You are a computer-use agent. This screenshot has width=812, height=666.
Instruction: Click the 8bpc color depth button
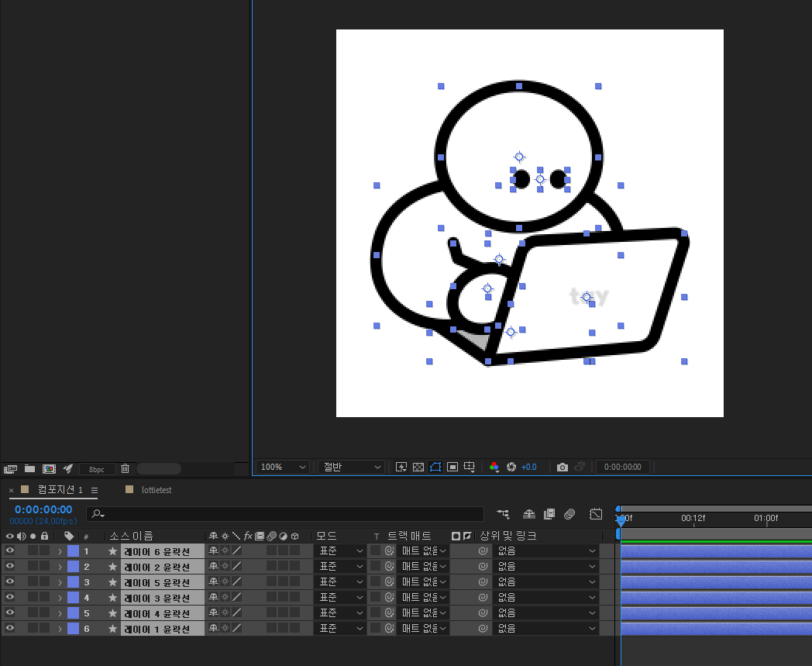click(97, 469)
